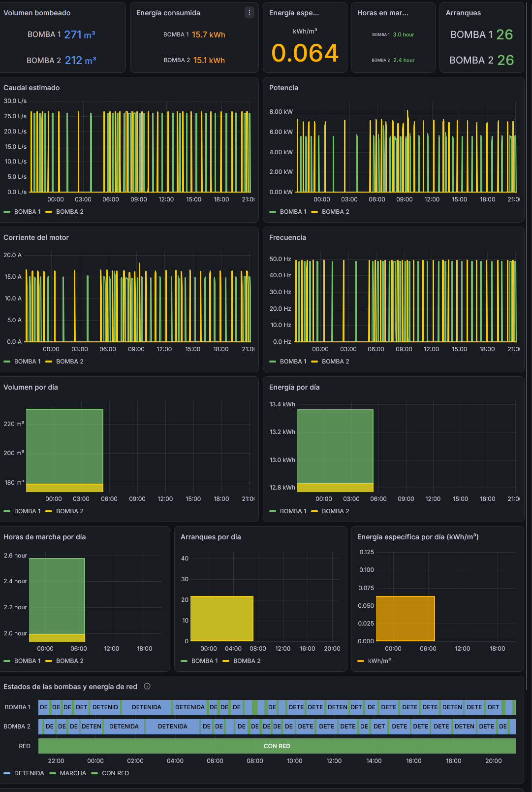Click the 2.4 hour value for BOMBA 2
Viewport: 532px width, 792px height.
404,60
